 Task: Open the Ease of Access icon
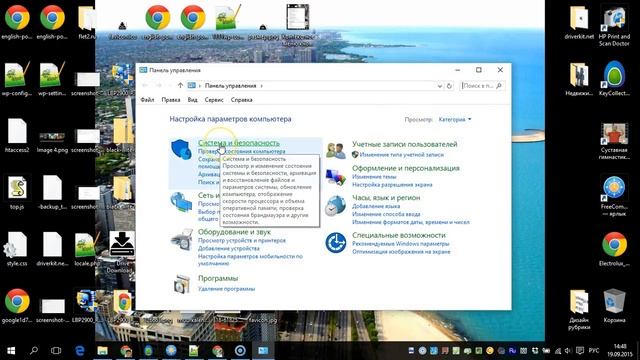click(x=336, y=243)
